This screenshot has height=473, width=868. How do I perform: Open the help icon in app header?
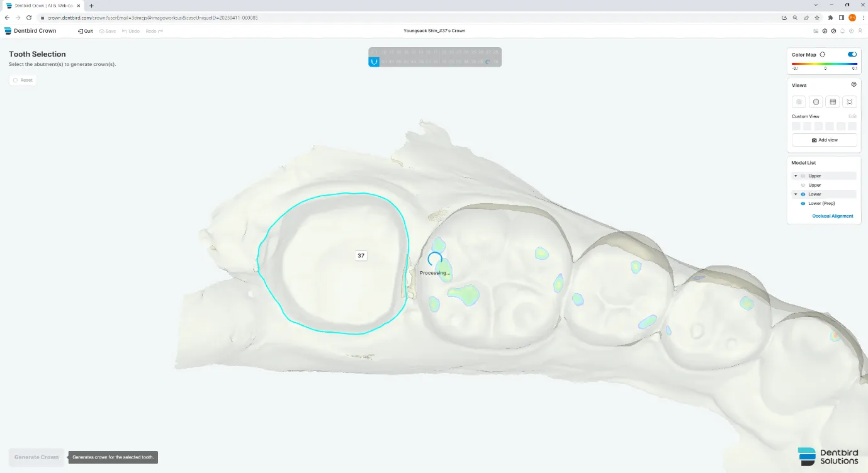point(833,31)
